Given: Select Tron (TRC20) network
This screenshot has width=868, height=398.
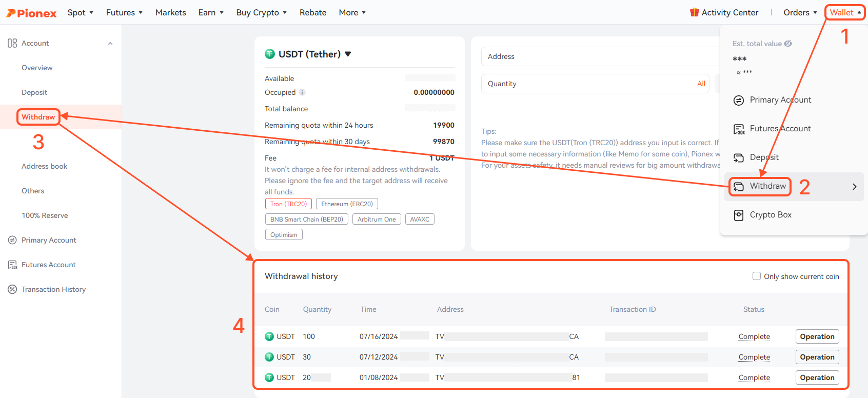Looking at the screenshot, I should pos(288,204).
